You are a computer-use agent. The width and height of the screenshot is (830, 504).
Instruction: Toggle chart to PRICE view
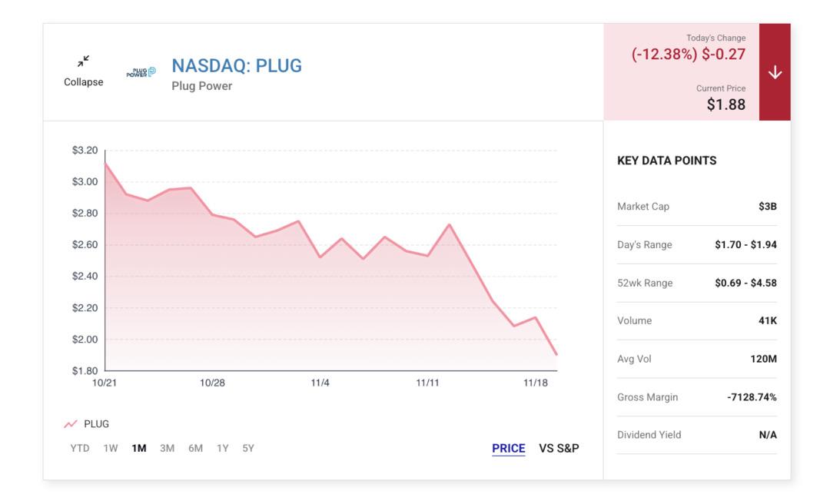tap(509, 449)
